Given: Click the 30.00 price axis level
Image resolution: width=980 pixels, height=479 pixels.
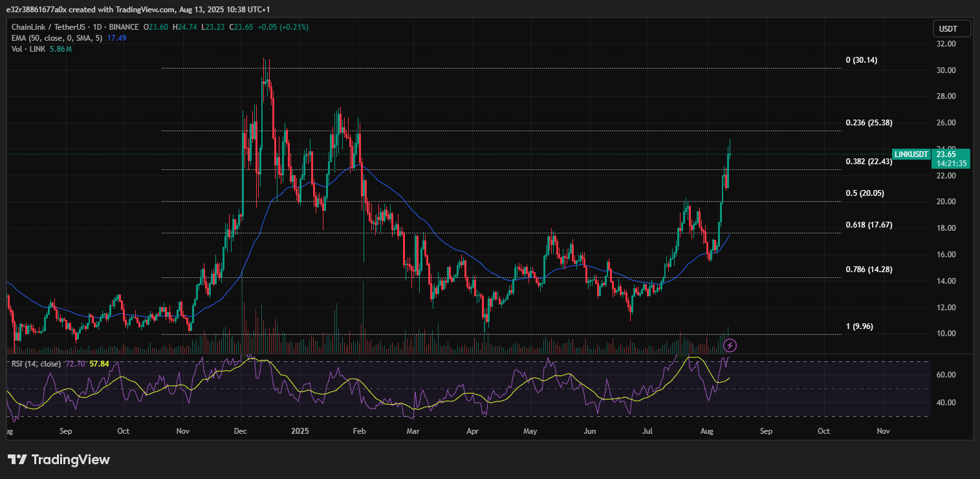Looking at the screenshot, I should [x=946, y=70].
